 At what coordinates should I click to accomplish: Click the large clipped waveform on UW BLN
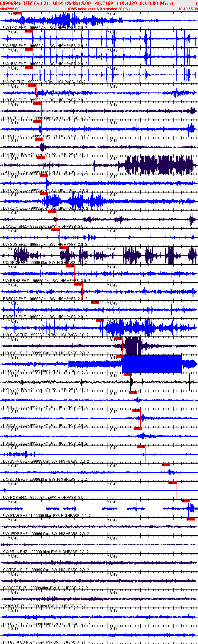pos(153,364)
